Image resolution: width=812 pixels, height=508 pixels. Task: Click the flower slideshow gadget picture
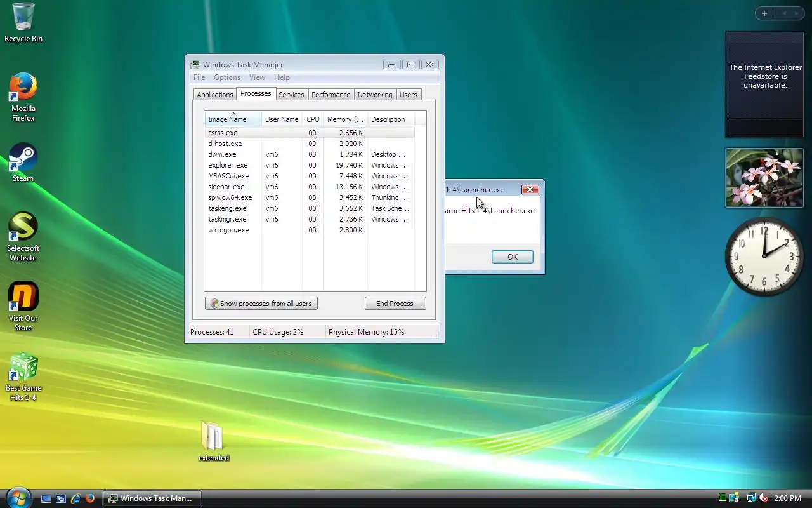764,178
